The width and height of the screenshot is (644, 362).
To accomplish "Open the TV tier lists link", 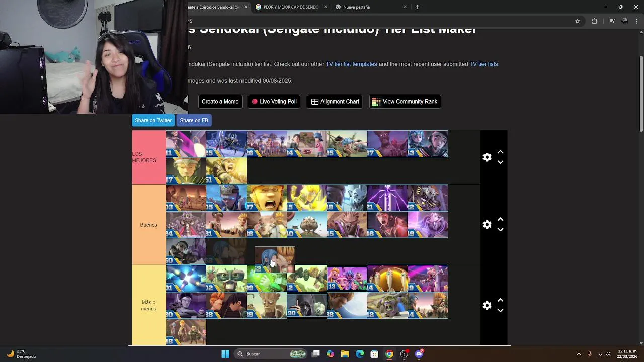I will click(x=484, y=64).
